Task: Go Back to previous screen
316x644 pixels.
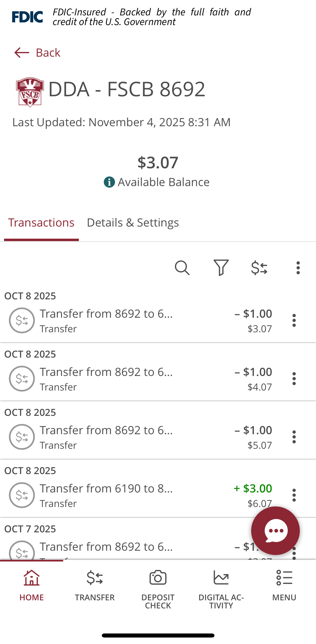Action: [37, 53]
